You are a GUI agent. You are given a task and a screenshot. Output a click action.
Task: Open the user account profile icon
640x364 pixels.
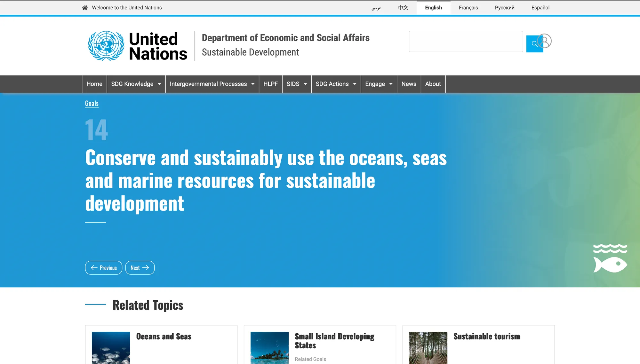click(545, 41)
